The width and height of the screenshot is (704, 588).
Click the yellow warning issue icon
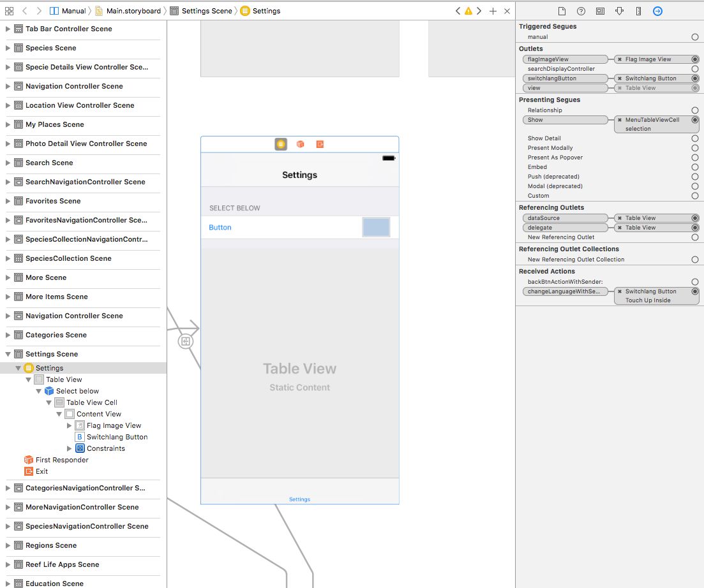tap(468, 11)
